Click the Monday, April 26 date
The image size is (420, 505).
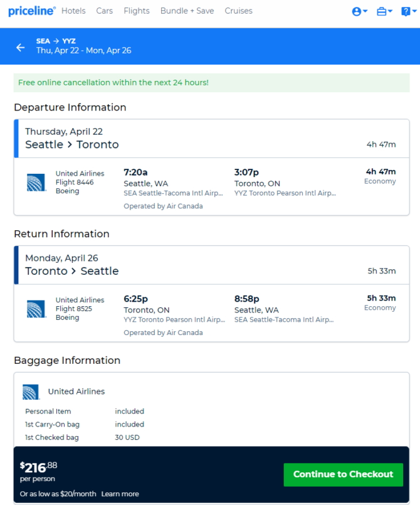61,258
